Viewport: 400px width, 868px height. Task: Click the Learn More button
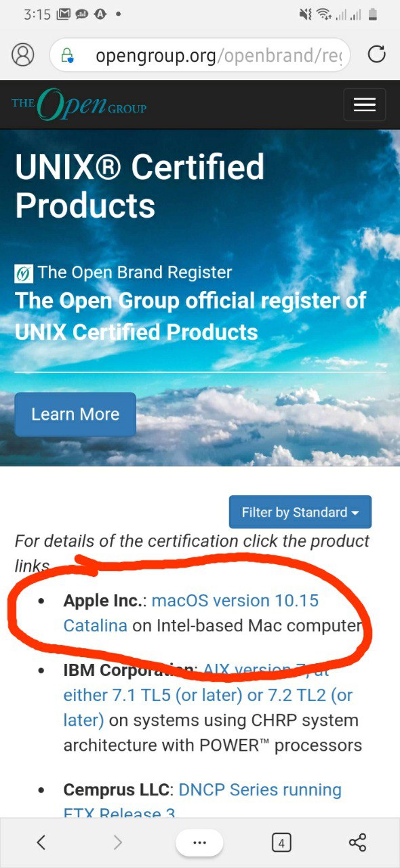pyautogui.click(x=75, y=414)
